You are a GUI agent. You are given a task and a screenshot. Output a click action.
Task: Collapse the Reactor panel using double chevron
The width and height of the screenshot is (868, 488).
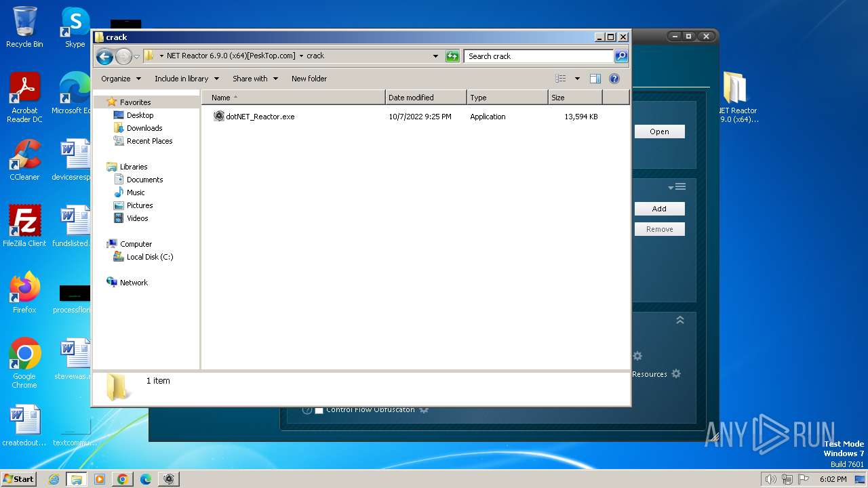tap(680, 320)
